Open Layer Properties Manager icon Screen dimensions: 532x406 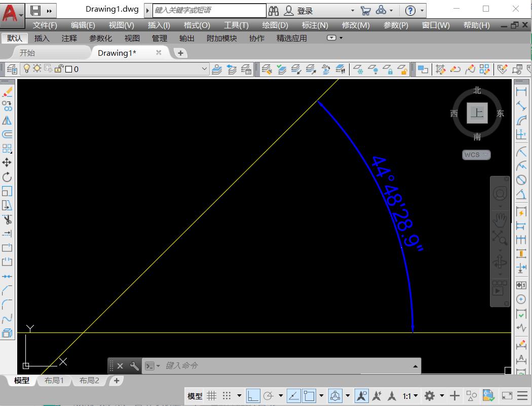12,69
